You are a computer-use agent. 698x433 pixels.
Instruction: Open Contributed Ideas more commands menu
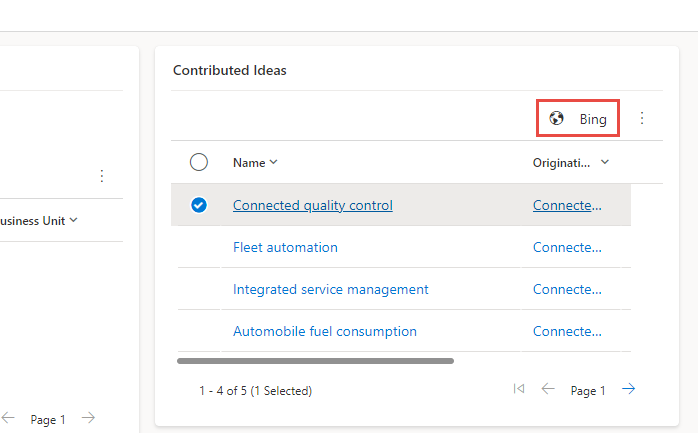642,118
